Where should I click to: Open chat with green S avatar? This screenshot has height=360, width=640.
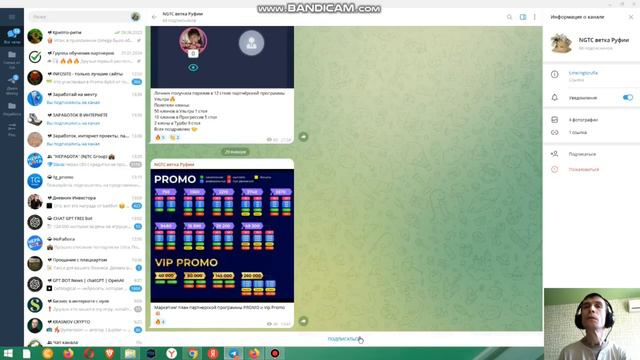pos(84,305)
